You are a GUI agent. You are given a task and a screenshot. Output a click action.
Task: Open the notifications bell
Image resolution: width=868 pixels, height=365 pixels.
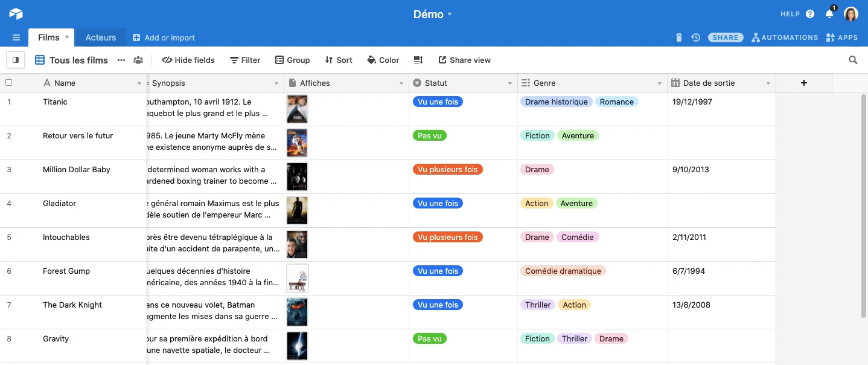pos(829,14)
